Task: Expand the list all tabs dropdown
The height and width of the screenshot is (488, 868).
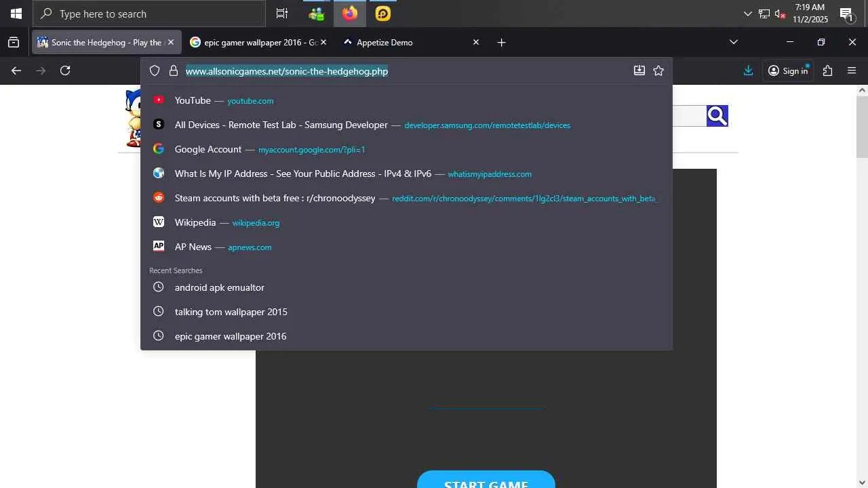Action: [733, 42]
